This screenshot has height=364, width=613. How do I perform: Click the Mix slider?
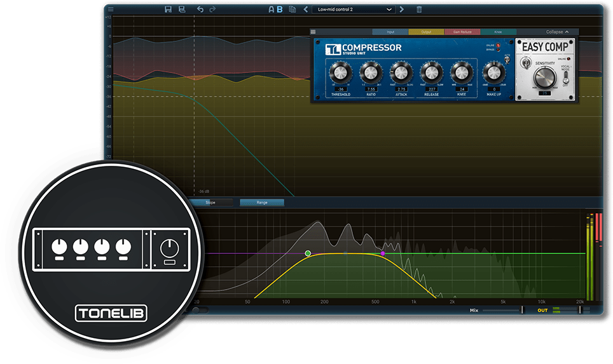(502, 310)
